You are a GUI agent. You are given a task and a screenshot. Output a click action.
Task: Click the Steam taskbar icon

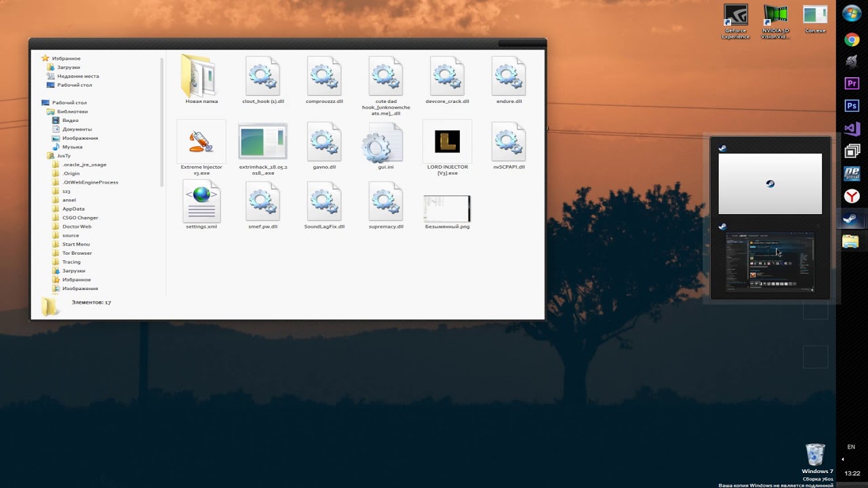(850, 219)
